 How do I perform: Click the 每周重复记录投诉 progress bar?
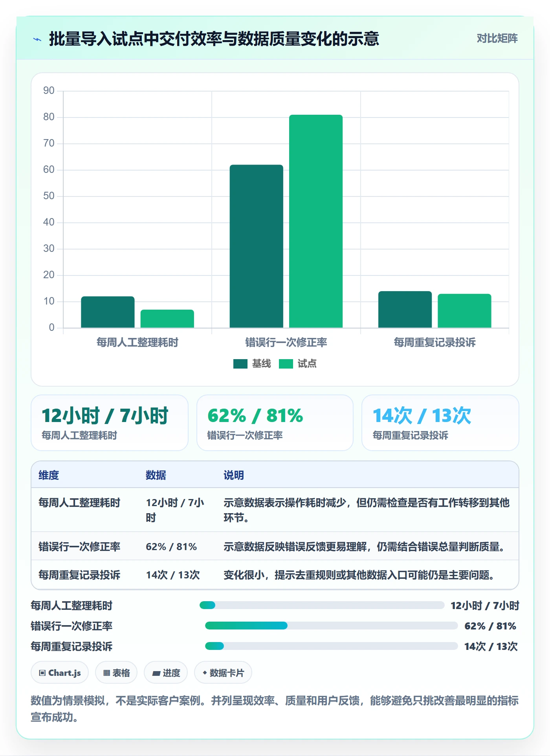click(332, 646)
